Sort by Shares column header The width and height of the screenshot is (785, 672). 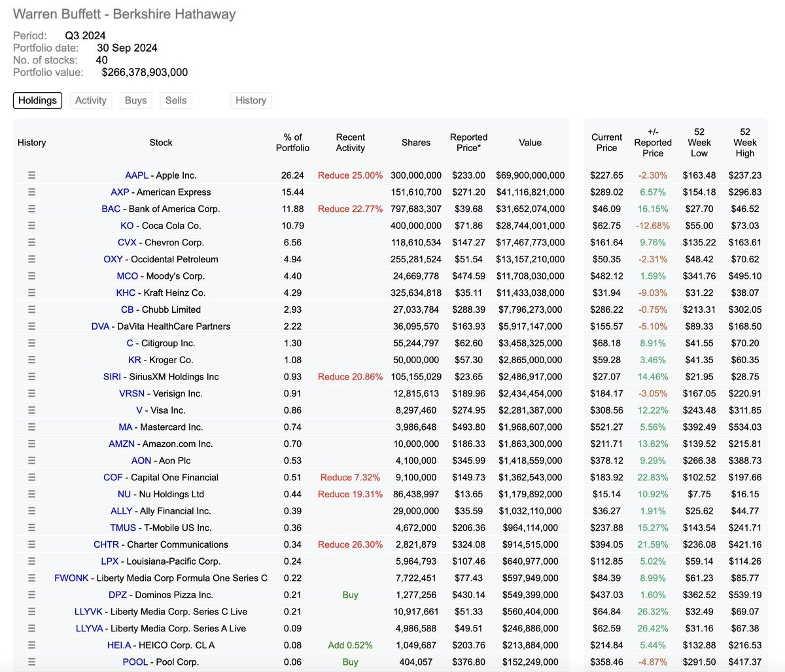tap(416, 143)
